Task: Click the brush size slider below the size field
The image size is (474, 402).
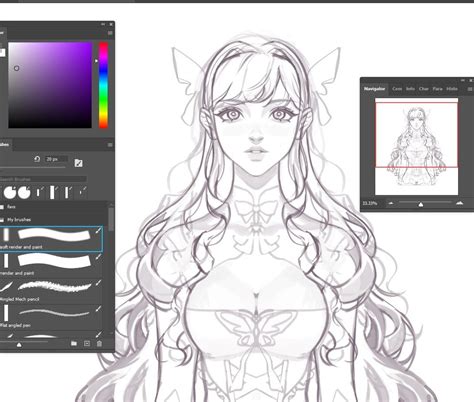Action: pos(33,167)
